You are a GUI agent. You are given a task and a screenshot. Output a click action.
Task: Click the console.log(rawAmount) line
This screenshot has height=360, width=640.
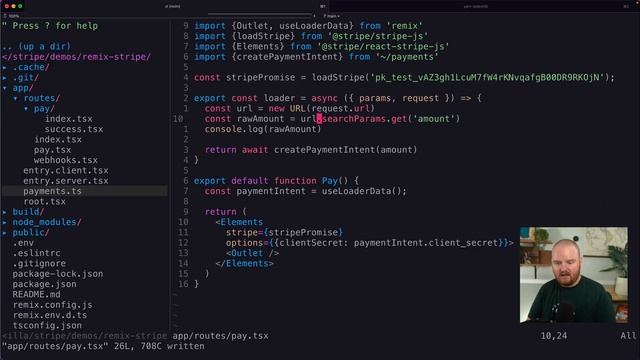[x=263, y=129]
